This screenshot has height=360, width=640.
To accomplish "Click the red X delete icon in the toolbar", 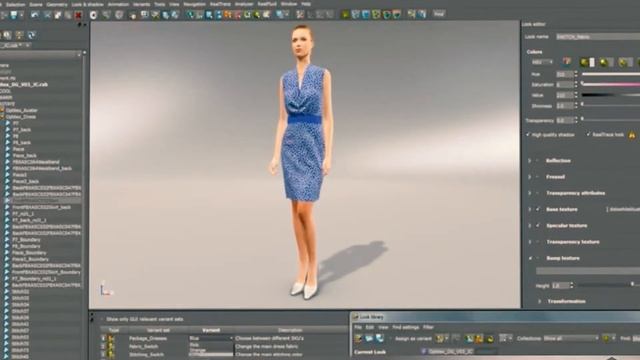I will (78, 16).
